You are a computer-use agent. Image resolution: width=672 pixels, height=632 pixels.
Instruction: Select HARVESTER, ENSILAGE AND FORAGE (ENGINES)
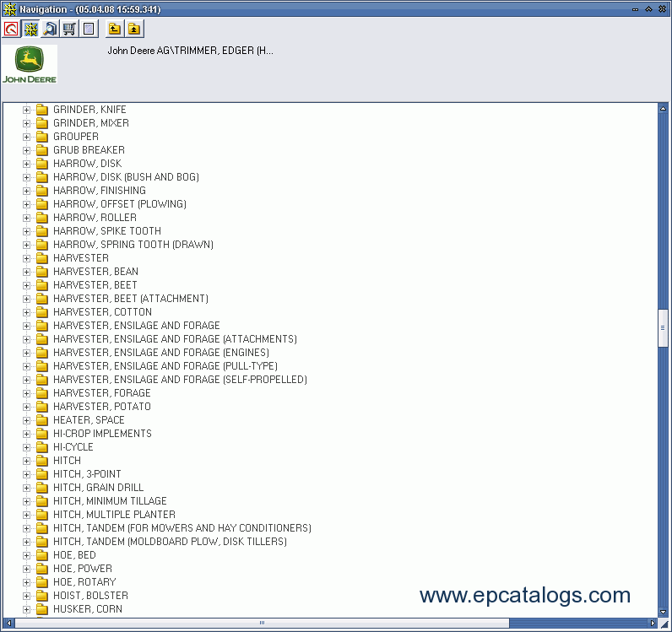[161, 353]
